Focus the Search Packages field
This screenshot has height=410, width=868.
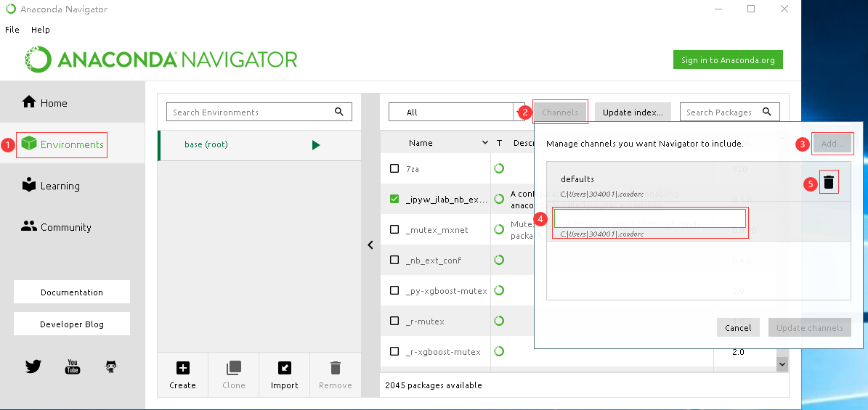[x=729, y=112]
